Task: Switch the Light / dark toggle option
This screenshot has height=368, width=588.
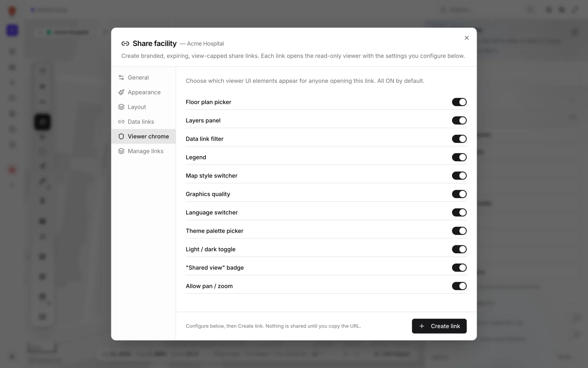Action: (x=459, y=249)
